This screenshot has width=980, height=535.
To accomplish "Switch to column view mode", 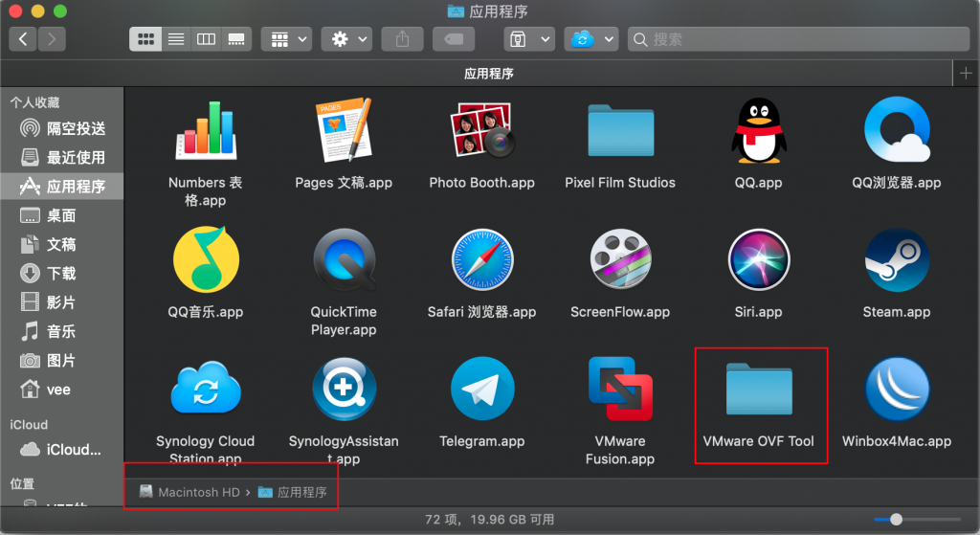I will tap(206, 39).
